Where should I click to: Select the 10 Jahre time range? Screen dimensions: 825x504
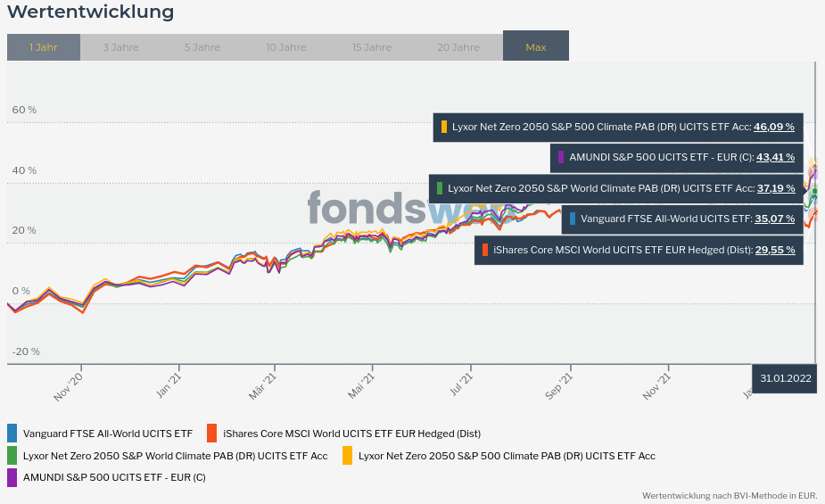(285, 47)
